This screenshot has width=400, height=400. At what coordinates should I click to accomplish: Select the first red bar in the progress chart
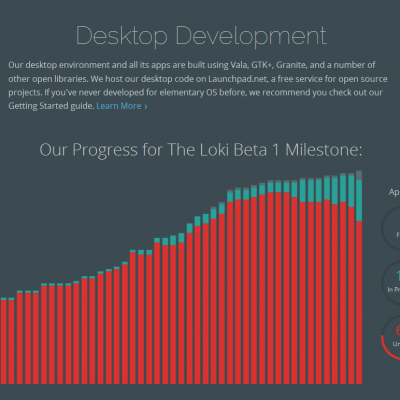pos(4,342)
